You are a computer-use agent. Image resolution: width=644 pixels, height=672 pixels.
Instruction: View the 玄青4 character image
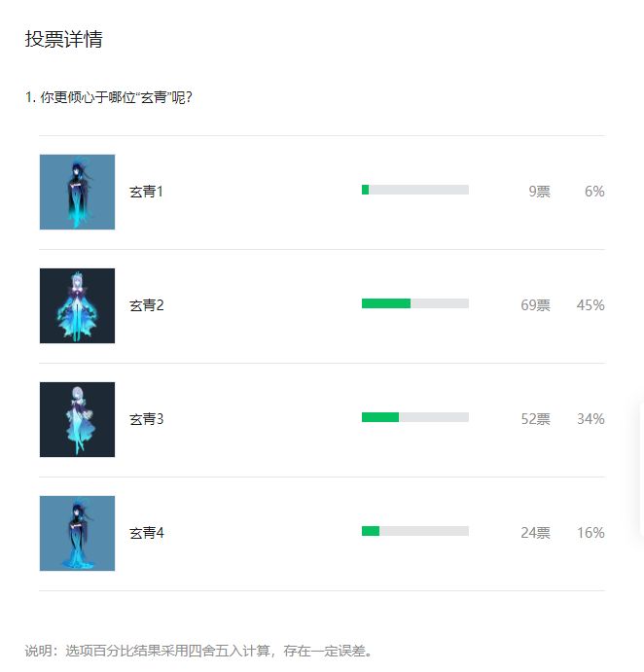point(77,533)
